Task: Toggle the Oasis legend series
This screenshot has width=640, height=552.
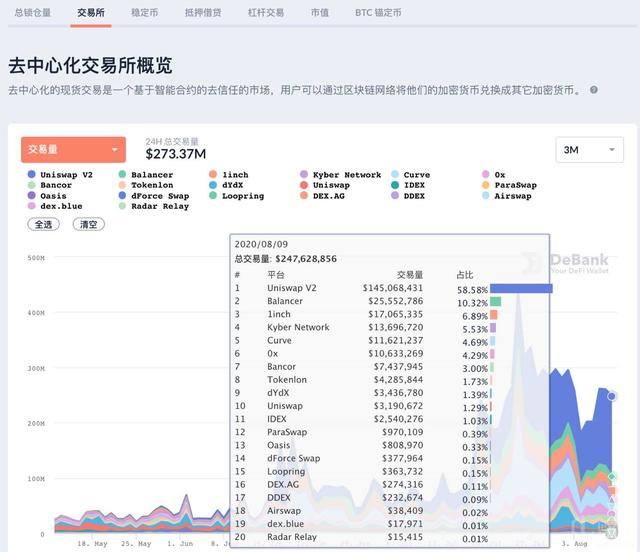Action: (x=47, y=196)
